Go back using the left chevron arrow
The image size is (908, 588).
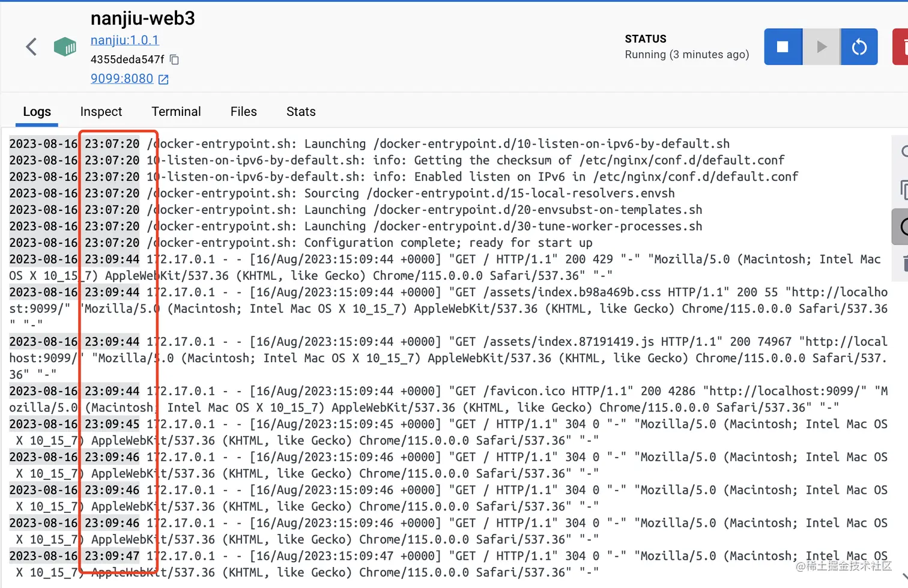(31, 47)
